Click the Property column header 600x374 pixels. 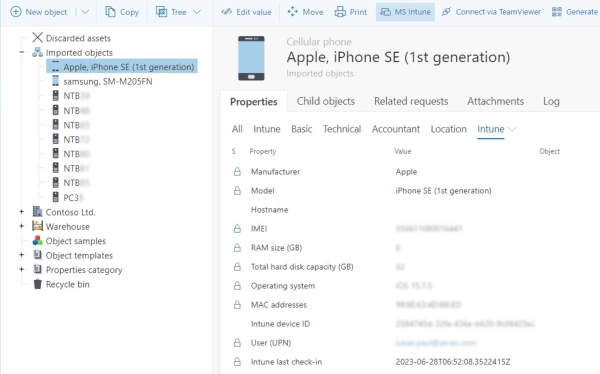pyautogui.click(x=263, y=151)
